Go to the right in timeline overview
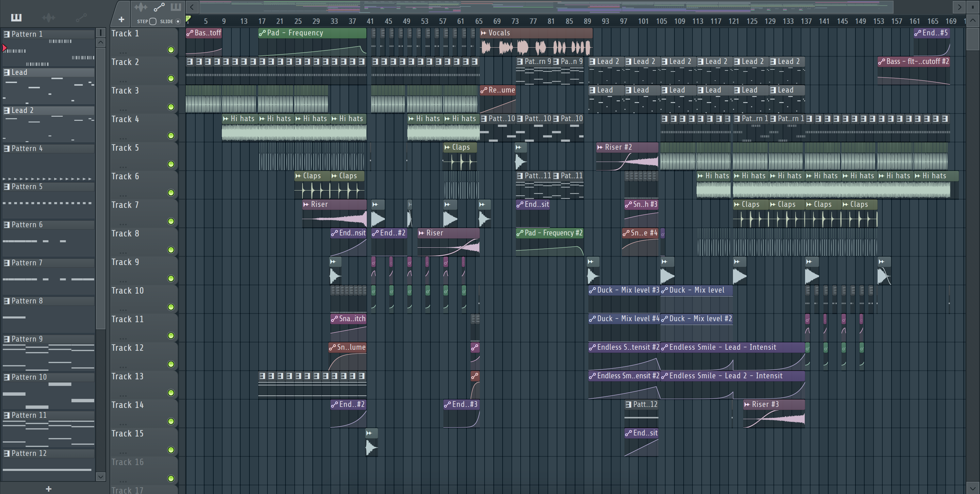980x494 pixels. [x=959, y=7]
